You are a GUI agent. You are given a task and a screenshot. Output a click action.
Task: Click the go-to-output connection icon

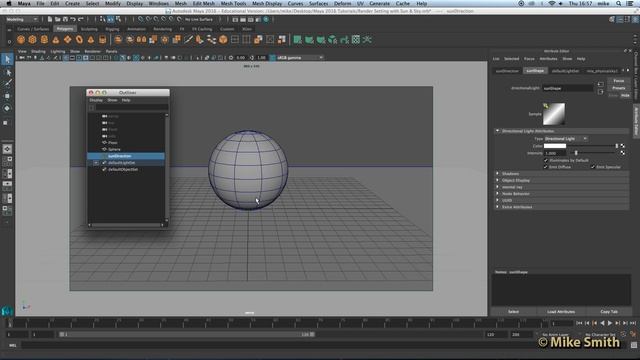click(x=600, y=92)
